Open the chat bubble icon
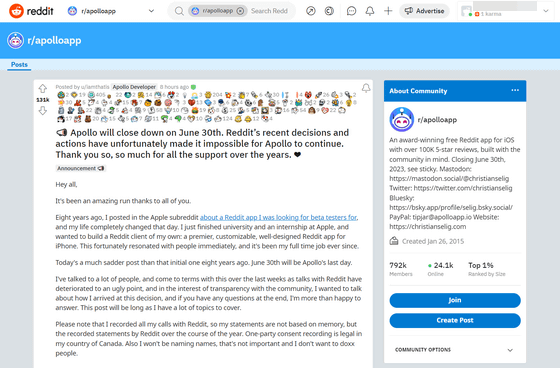The height and width of the screenshot is (368, 560). (x=351, y=11)
